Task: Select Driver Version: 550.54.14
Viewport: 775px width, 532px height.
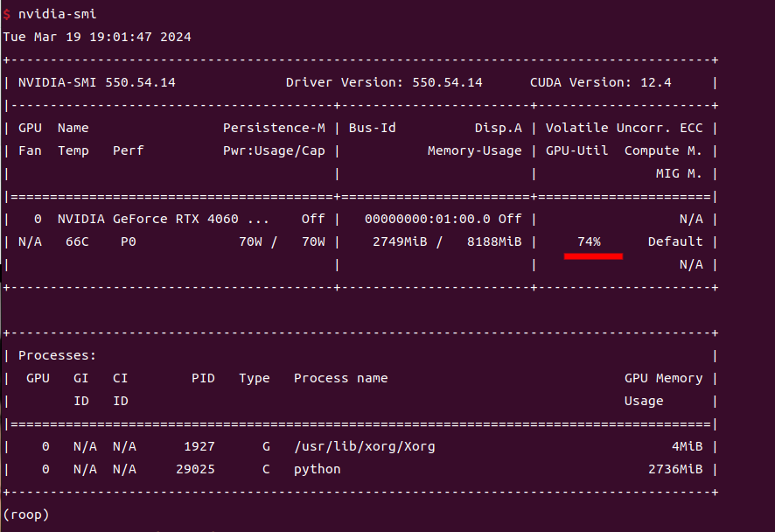Action: pos(384,82)
